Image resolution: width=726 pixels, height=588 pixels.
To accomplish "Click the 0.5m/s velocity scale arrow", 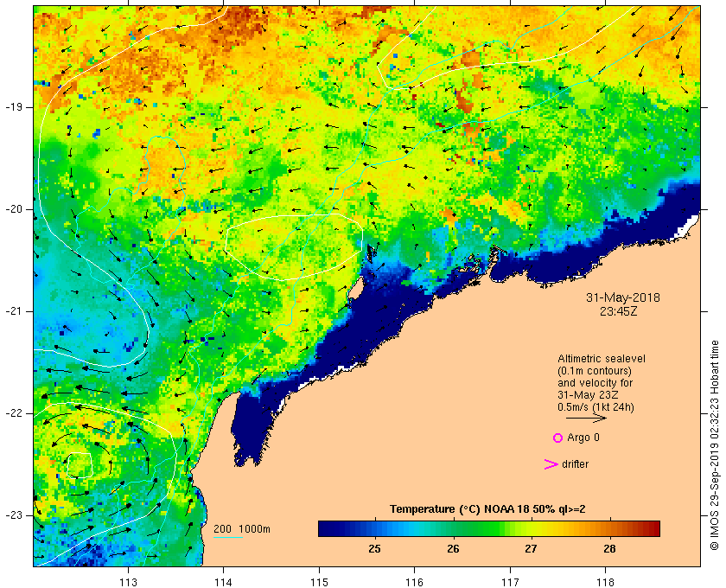I will coord(586,418).
